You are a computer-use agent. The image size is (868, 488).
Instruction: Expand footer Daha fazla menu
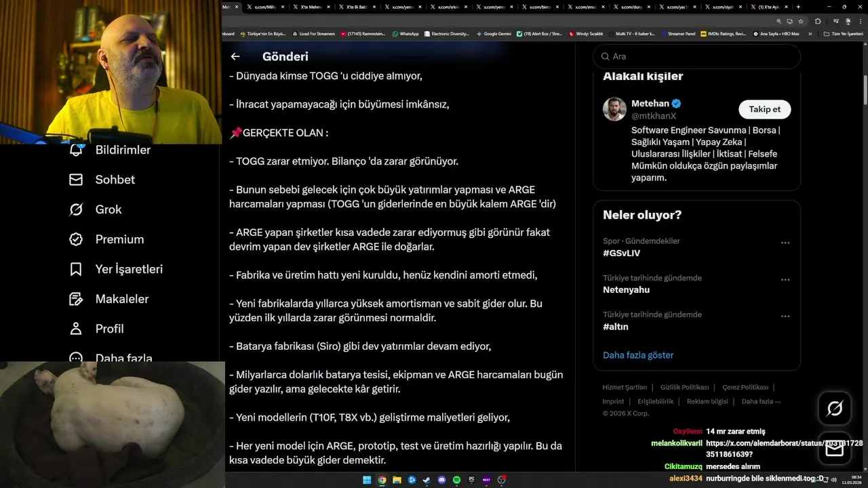click(761, 401)
